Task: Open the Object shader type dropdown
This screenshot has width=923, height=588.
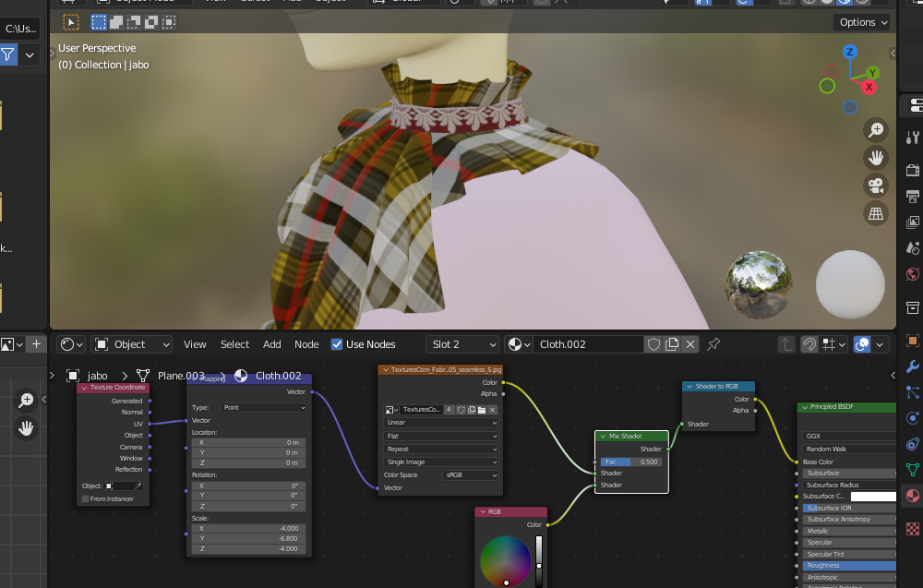Action: tap(131, 344)
